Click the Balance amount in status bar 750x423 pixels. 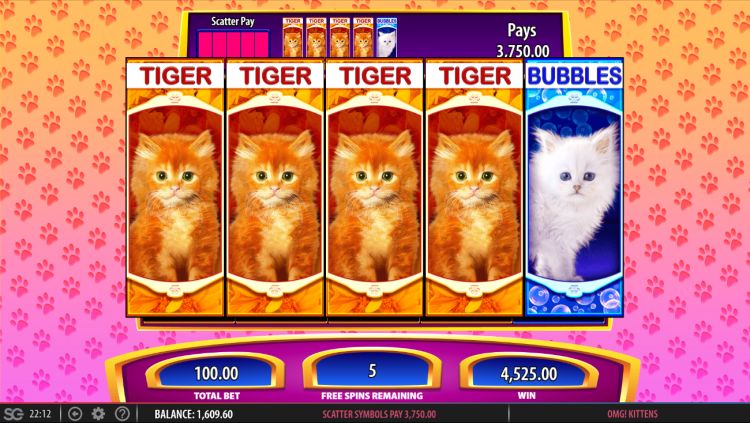(x=193, y=414)
